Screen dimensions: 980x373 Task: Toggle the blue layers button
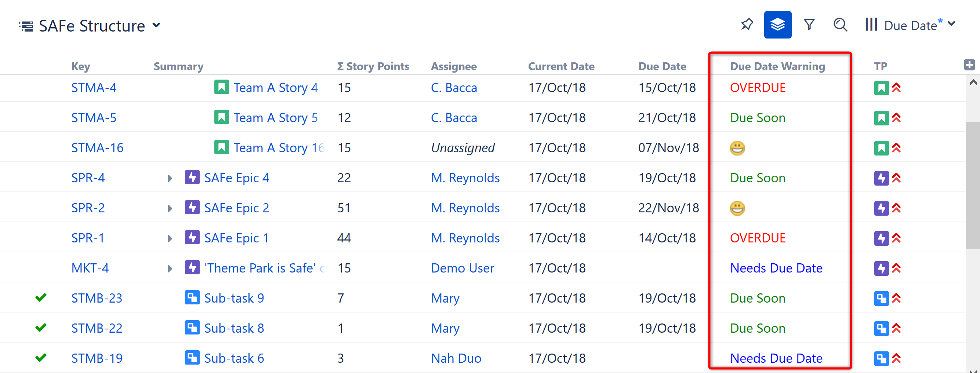777,25
